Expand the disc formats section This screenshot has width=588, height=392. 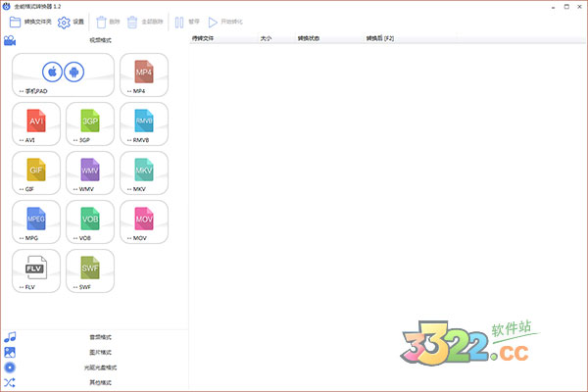(94, 367)
